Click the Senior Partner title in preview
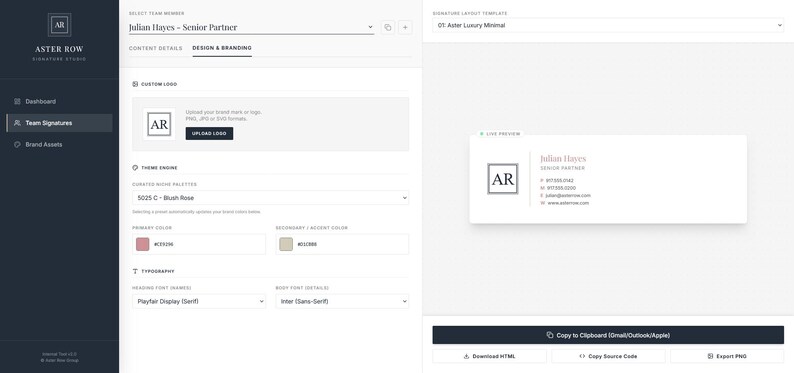The image size is (794, 373). coord(563,168)
